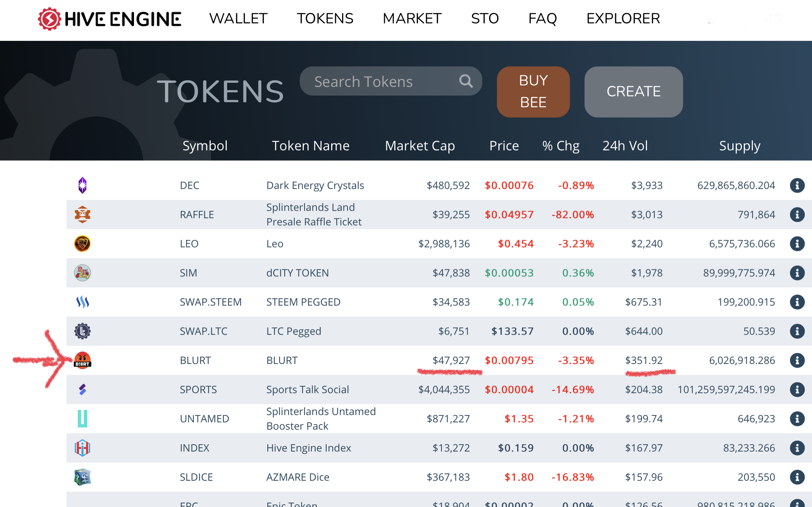Click BLURT market cap $47,927
Image resolution: width=812 pixels, height=507 pixels.
point(451,361)
